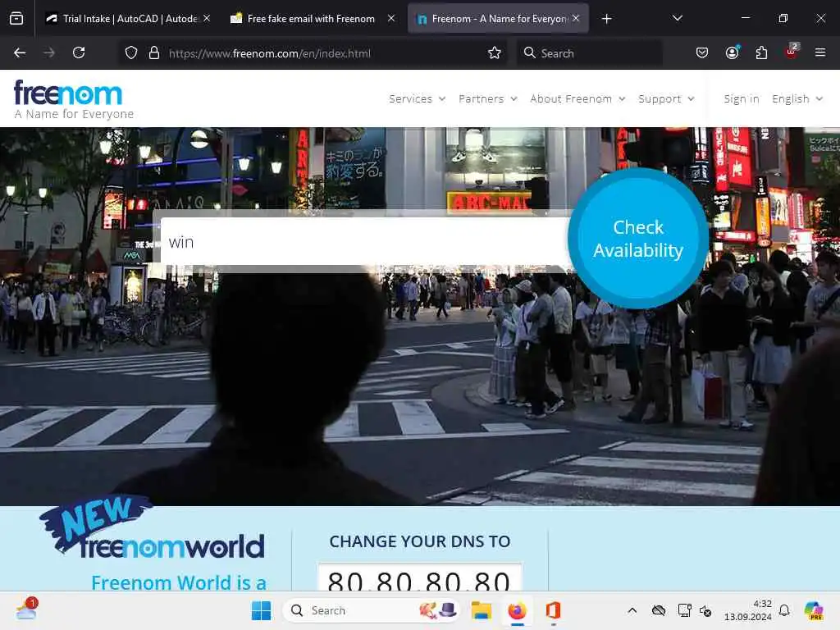
Task: Open the extensions puzzle icon
Action: 761,53
